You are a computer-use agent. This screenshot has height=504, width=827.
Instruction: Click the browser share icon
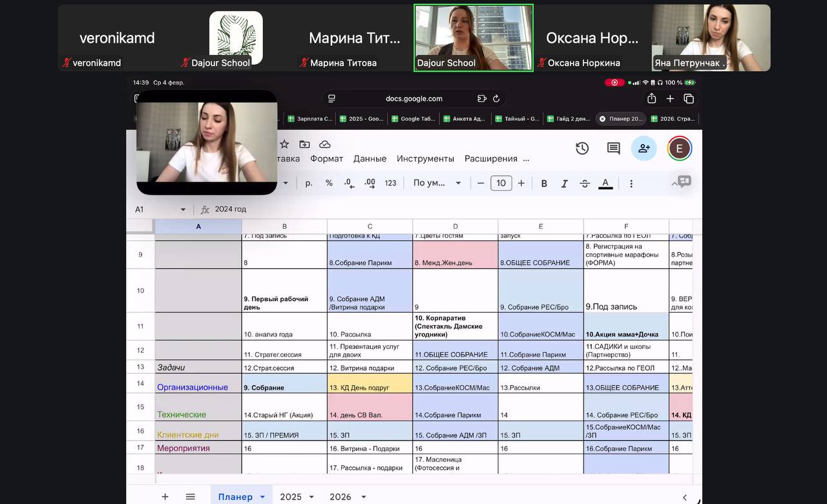coord(651,99)
